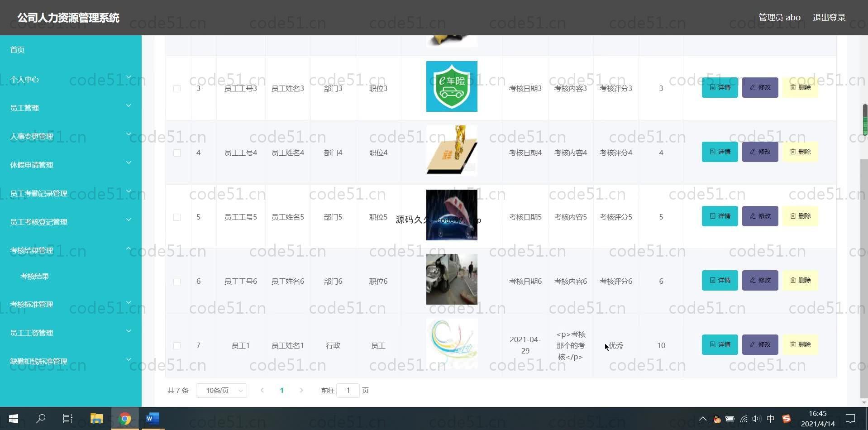Open the notification center icon
The image size is (868, 430).
click(850, 419)
